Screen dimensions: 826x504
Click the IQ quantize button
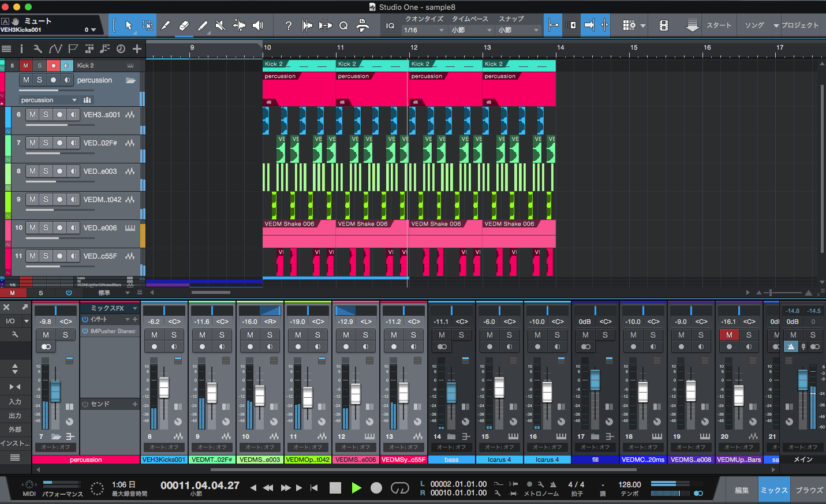click(390, 25)
